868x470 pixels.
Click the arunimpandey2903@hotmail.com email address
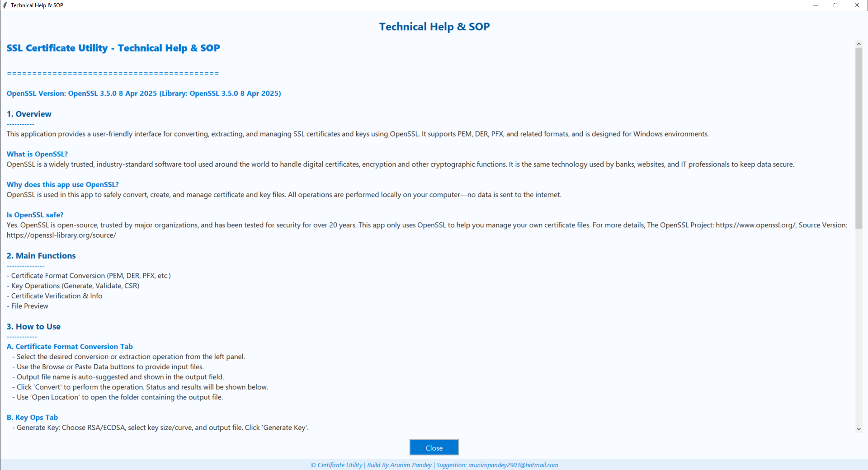coord(514,465)
